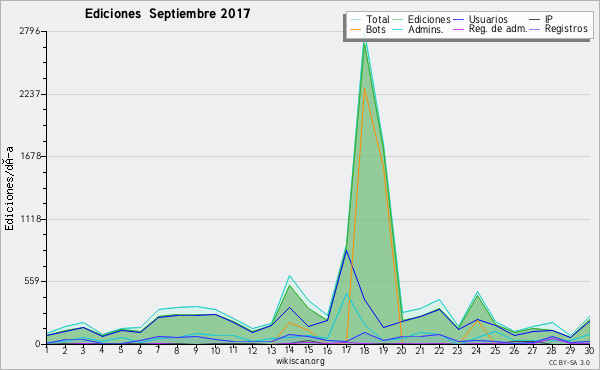Click the x-axis day label 10
Viewport: 600px width, 370px height.
click(x=215, y=350)
